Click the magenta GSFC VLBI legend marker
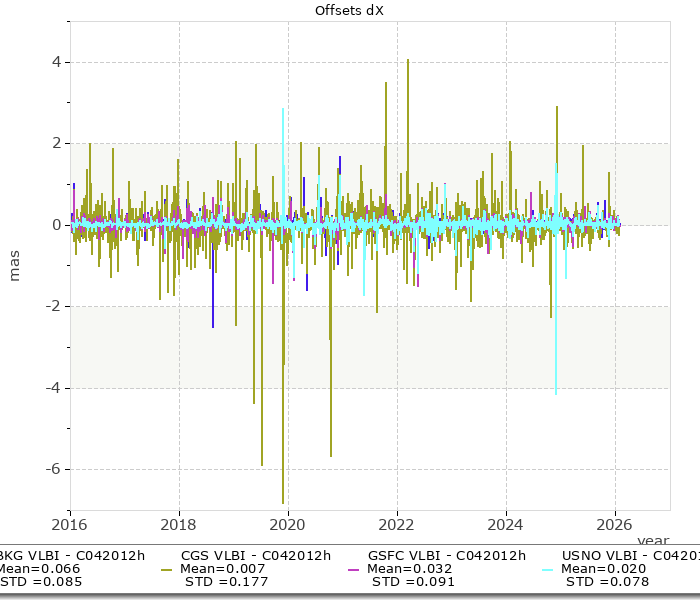Screen dimensions: 700x600 click(x=354, y=569)
